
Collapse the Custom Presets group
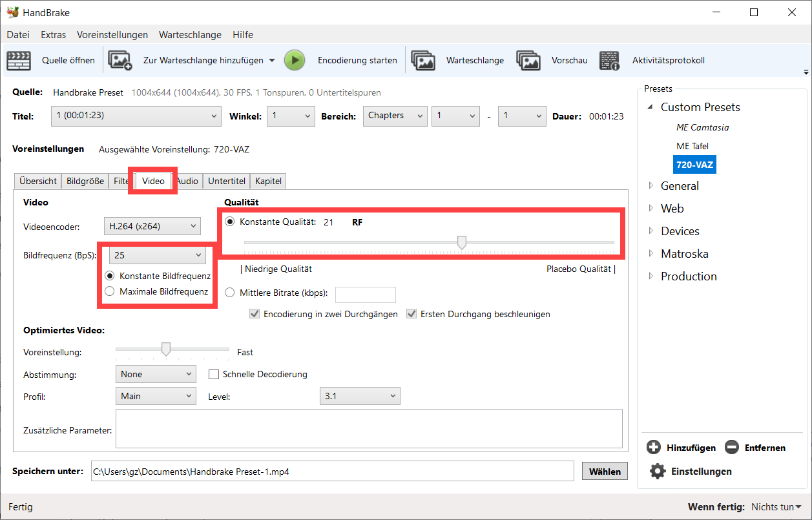649,107
